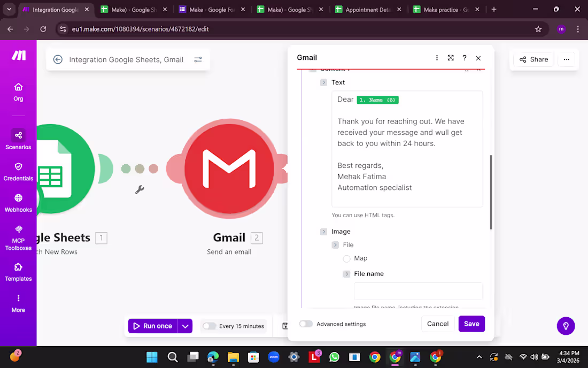Open Zoom from the taskbar
This screenshot has width=588, height=368.
pos(274,357)
